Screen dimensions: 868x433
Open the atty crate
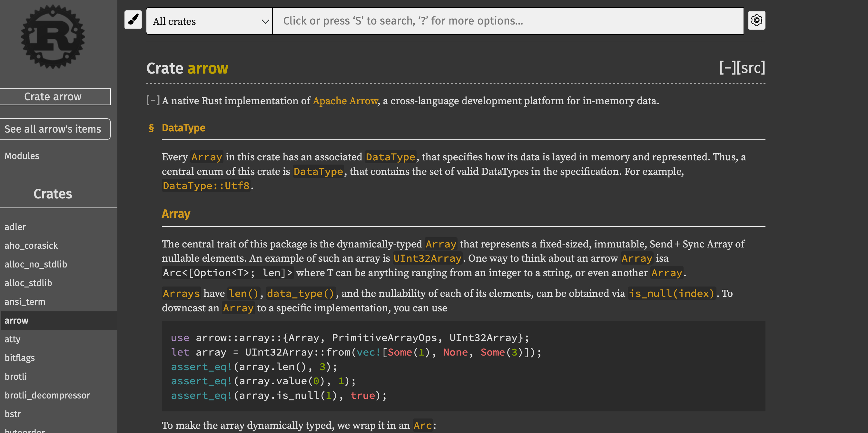tap(59, 339)
